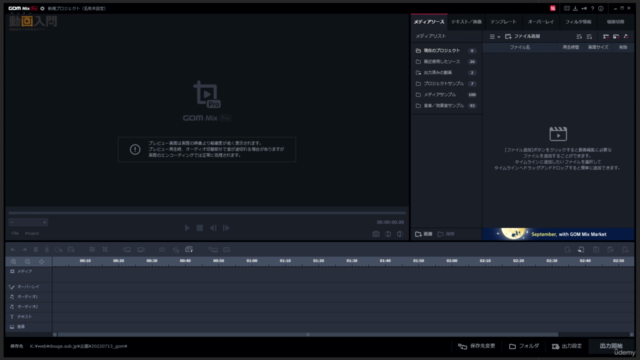Click the mark-in bracket icon under preview
This screenshot has width=640, height=360.
pyautogui.click(x=388, y=234)
